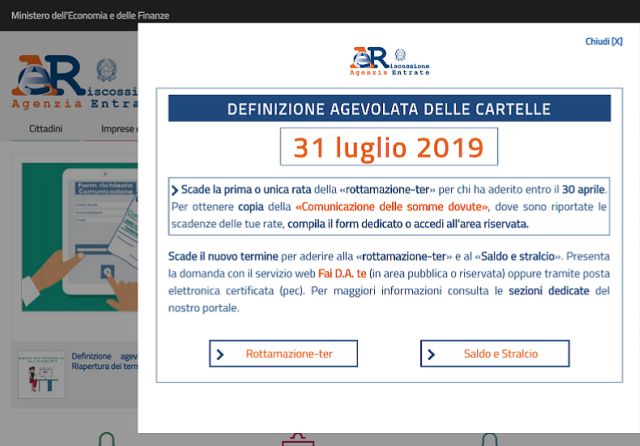Open the news thumbnail beside 'Definizione agevolata'
Image resolution: width=640 pixels, height=446 pixels.
coord(42,375)
